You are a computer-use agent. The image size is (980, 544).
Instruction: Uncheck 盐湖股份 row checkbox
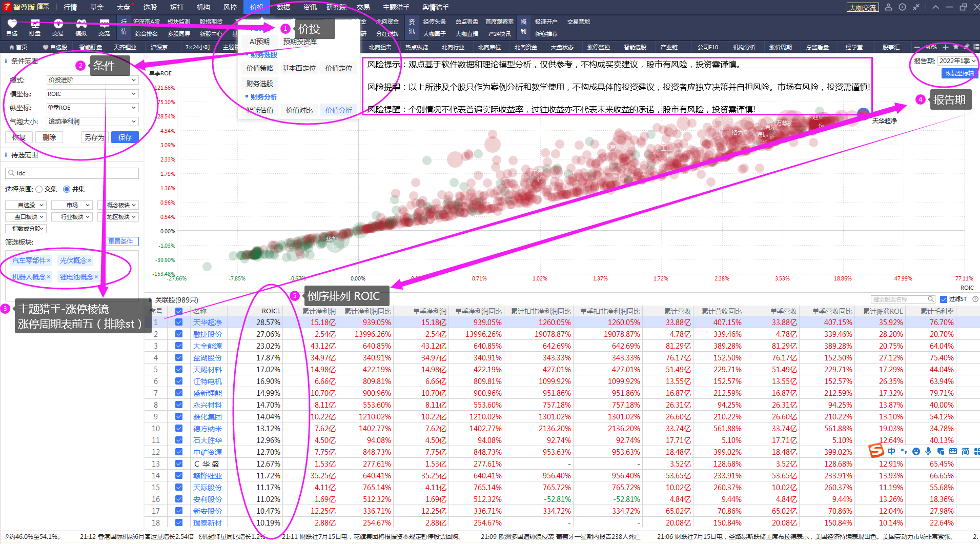coord(179,358)
